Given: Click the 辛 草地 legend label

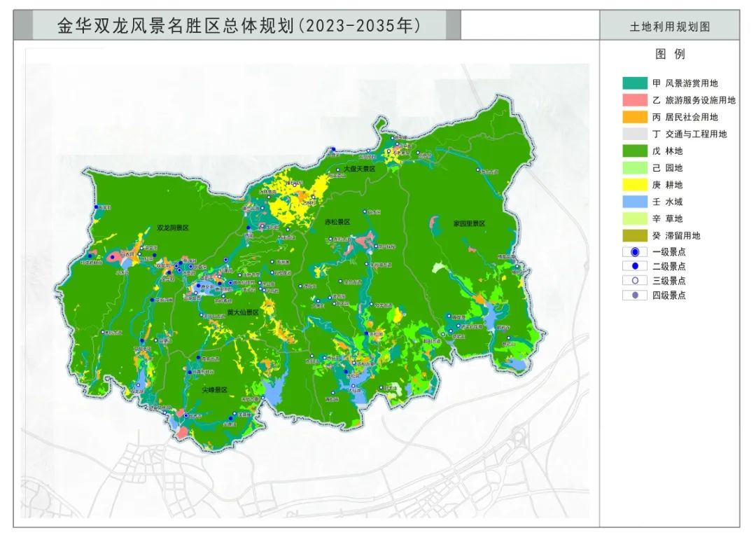Looking at the screenshot, I should click(668, 218).
